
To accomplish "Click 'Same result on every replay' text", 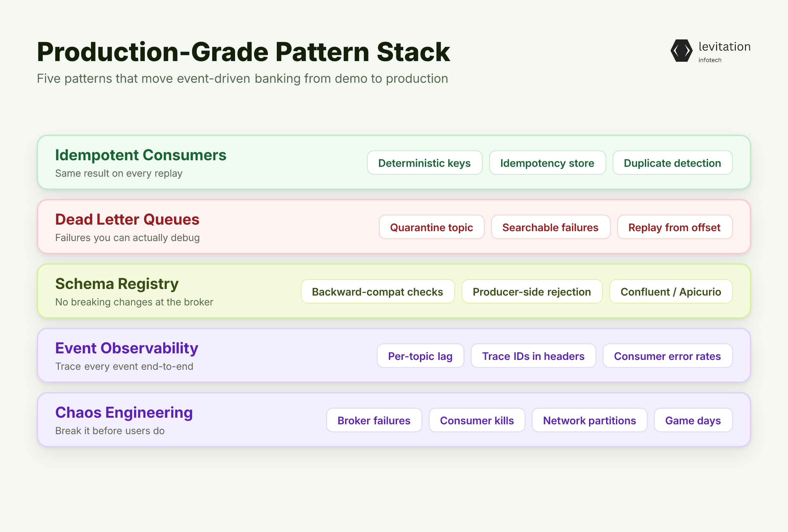I will coord(119,173).
